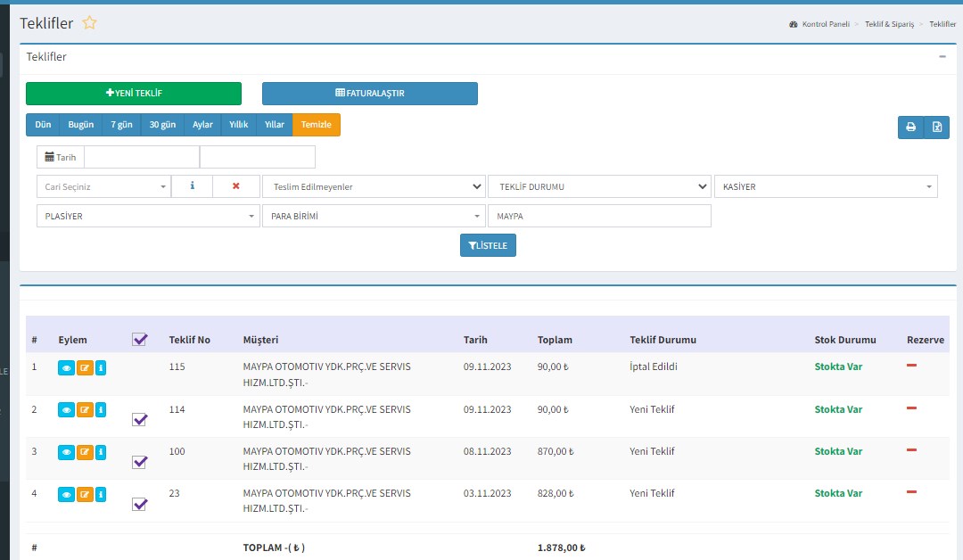The height and width of the screenshot is (560, 963).
Task: Collapse the Teklifler panel with the minus icon
Action: [942, 56]
